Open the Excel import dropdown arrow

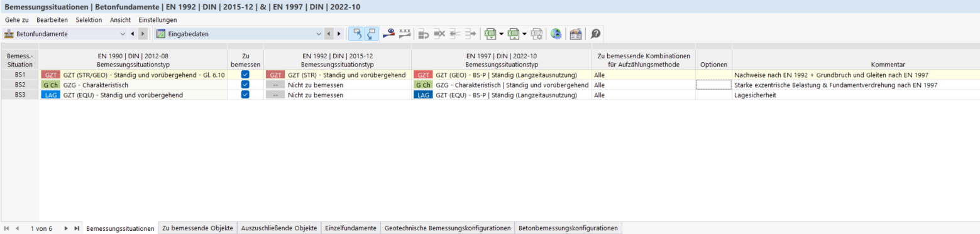524,34
